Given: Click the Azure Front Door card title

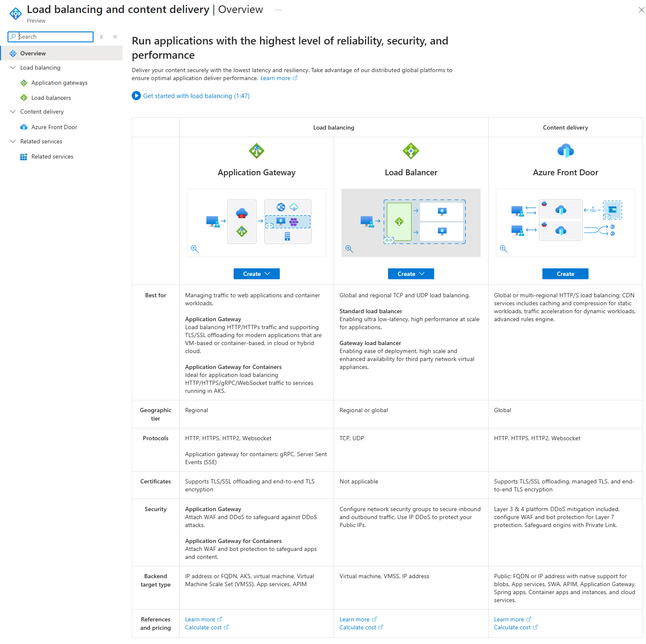Looking at the screenshot, I should point(565,172).
